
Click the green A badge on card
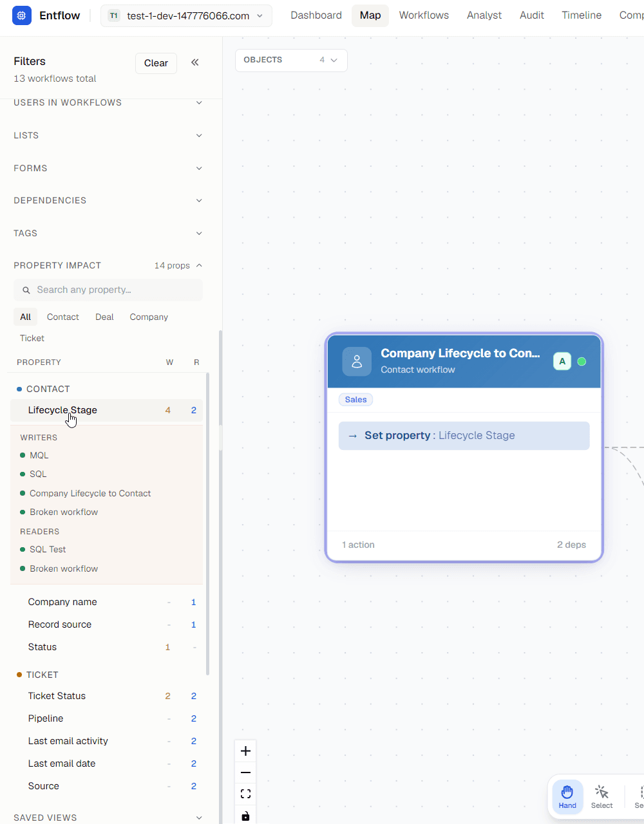pyautogui.click(x=562, y=361)
